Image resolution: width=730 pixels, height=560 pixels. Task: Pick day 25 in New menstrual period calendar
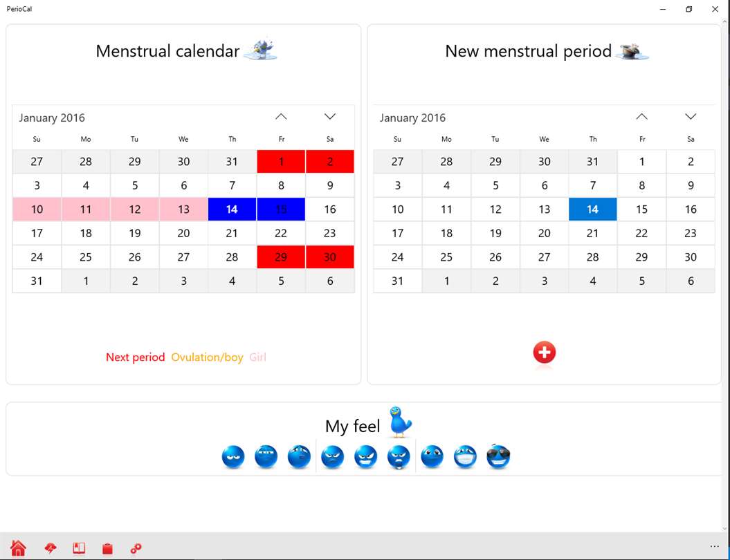coord(446,256)
